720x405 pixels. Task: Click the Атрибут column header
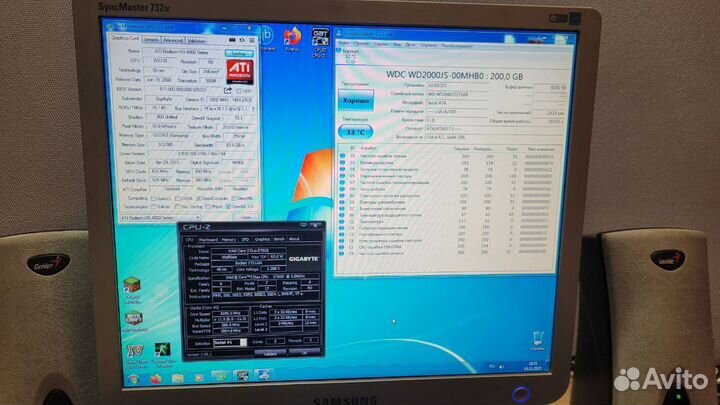[368, 148]
